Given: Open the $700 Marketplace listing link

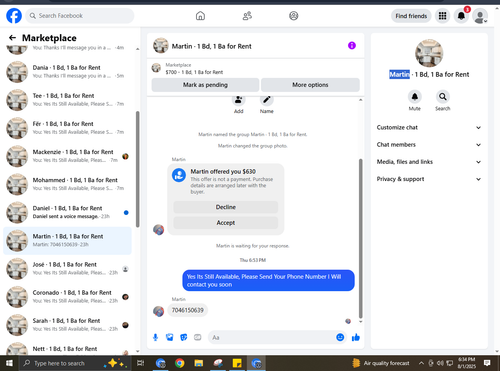Looking at the screenshot, I should tap(194, 72).
